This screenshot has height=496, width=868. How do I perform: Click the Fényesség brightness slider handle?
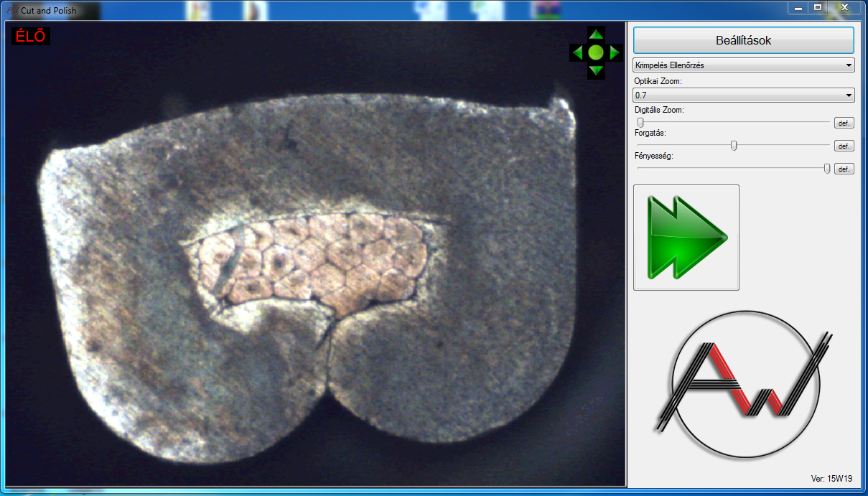tap(827, 169)
